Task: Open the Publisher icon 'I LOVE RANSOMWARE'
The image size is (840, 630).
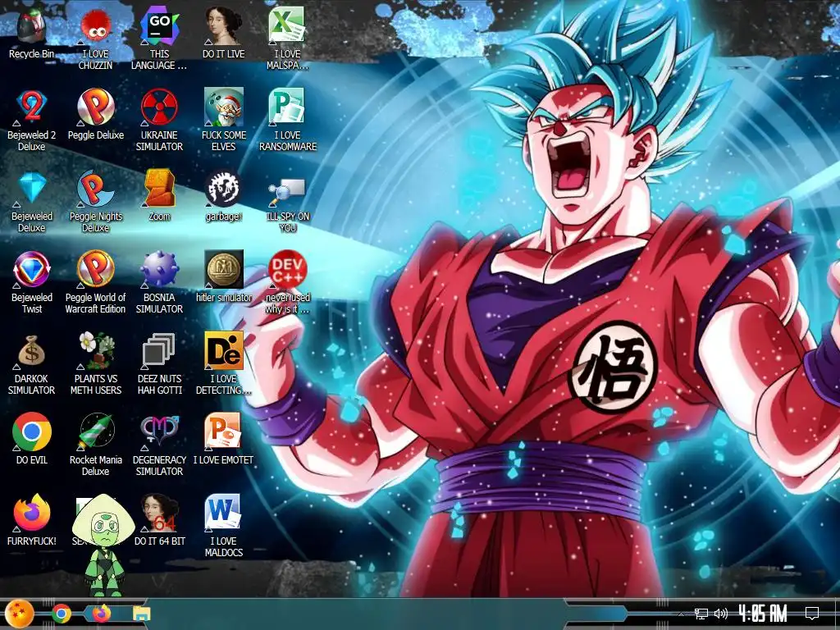Action: click(x=287, y=107)
